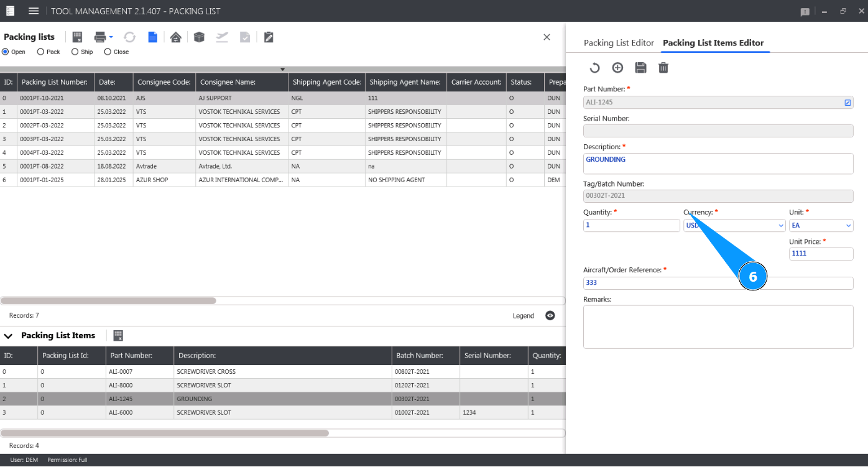Viewport: 868px width, 467px height.
Task: Click the warehouse transfer house icon
Action: tap(176, 37)
